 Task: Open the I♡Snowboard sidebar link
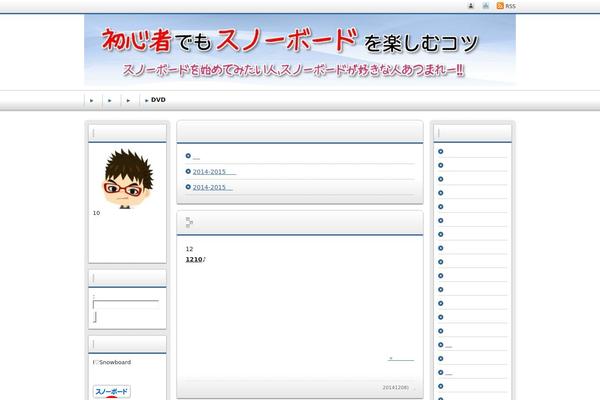[112, 362]
